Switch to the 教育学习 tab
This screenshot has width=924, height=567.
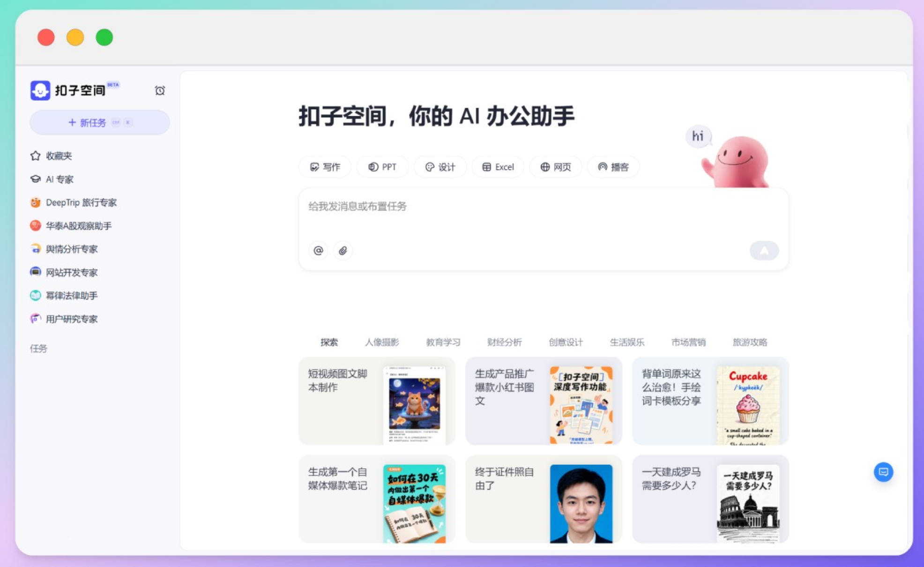pyautogui.click(x=443, y=342)
